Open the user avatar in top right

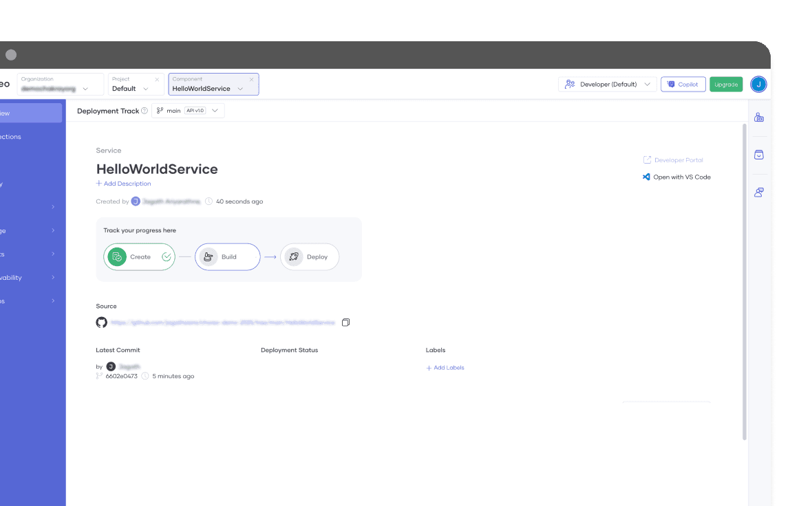click(x=758, y=84)
